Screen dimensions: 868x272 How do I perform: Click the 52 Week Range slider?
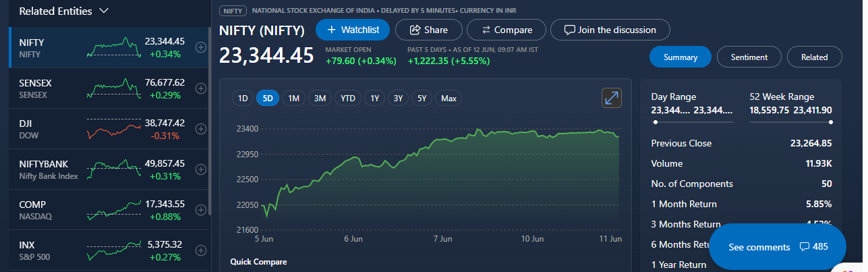791,122
